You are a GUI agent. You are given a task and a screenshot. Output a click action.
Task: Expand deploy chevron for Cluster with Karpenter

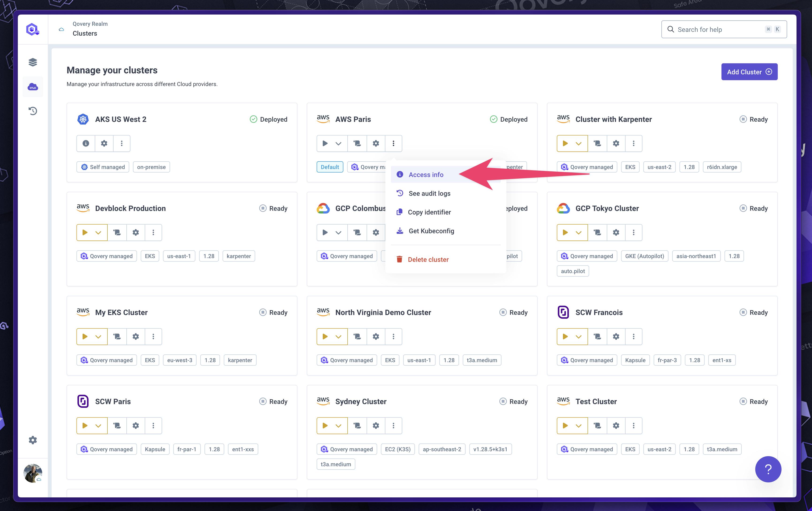(x=579, y=143)
